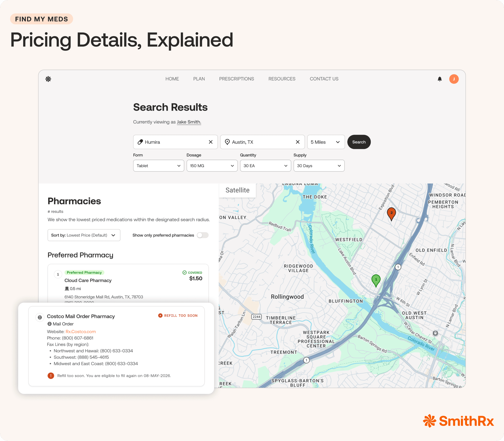Open the Quantity dropdown showing 30 EA
The height and width of the screenshot is (441, 504).
[266, 166]
